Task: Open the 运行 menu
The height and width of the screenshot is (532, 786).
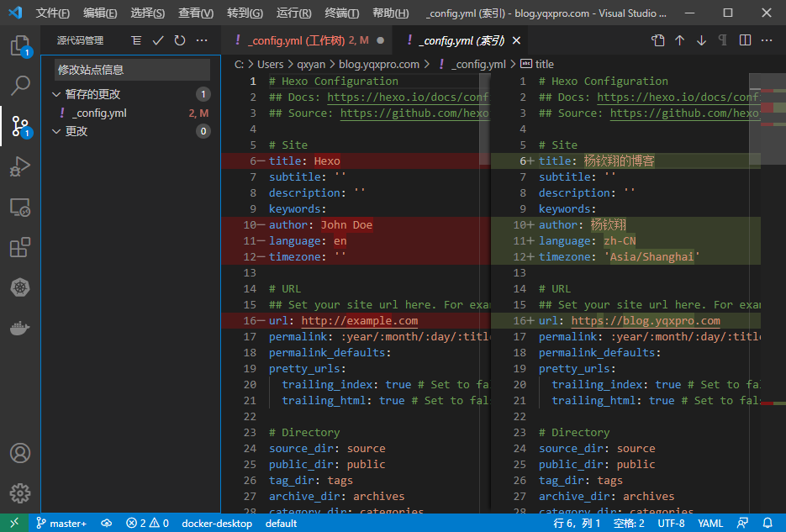Action: tap(293, 13)
